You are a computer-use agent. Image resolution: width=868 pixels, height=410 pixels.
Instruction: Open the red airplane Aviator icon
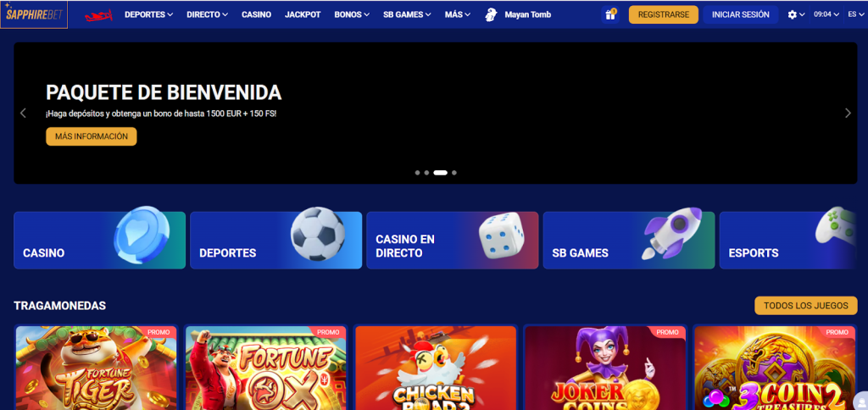click(98, 15)
